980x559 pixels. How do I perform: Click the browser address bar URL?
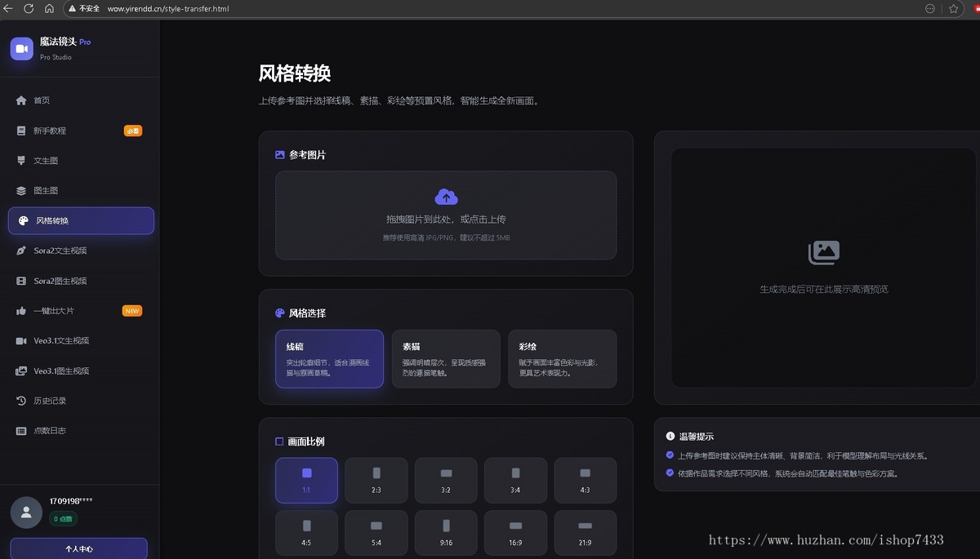coord(168,8)
